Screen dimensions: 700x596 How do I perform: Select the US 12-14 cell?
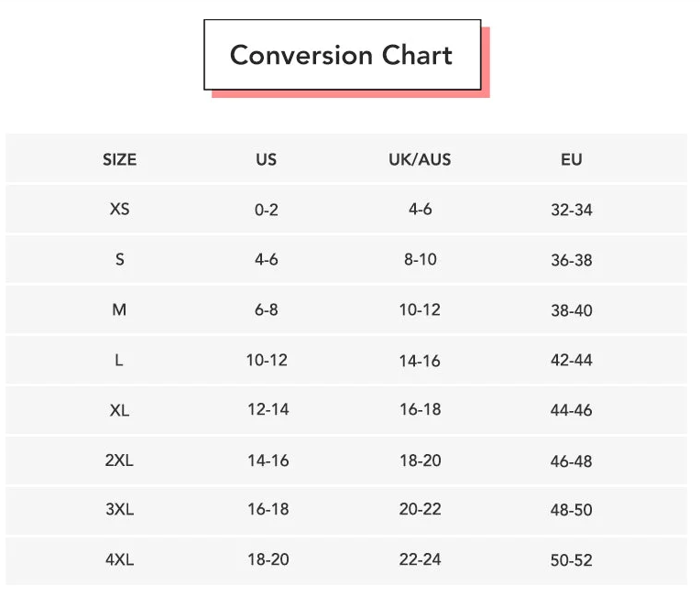268,410
